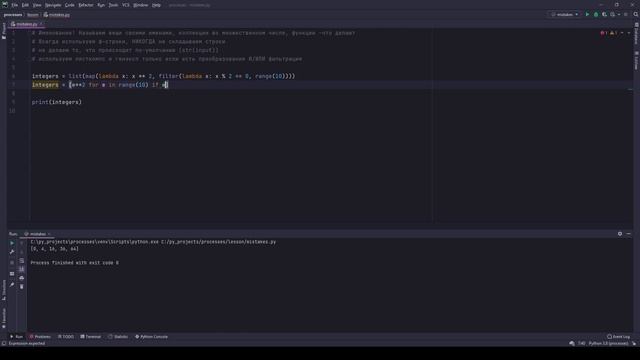Click lesson in the breadcrumb bar
640x360 pixels.
click(x=33, y=15)
